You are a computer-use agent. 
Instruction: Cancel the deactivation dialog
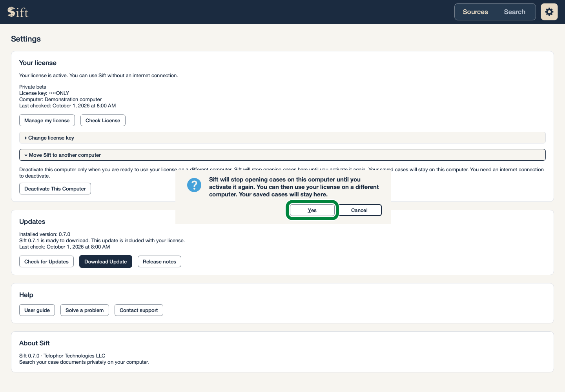[x=359, y=210]
